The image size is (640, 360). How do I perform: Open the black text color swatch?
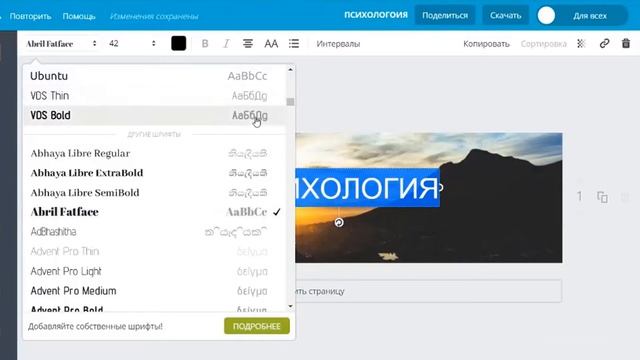coord(179,43)
